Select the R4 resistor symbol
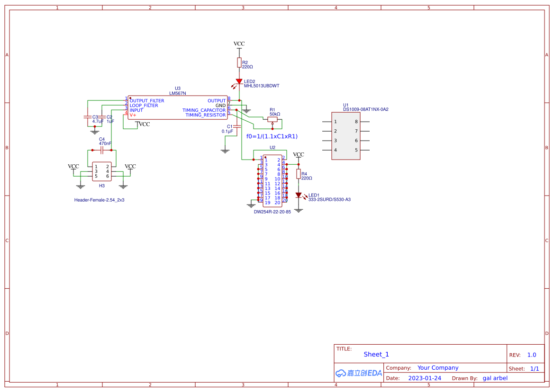 pos(299,174)
